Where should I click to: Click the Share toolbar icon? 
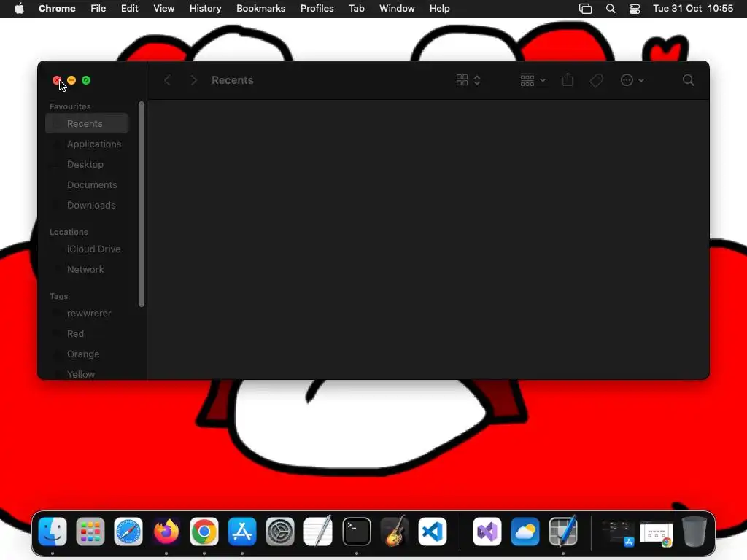(x=568, y=80)
